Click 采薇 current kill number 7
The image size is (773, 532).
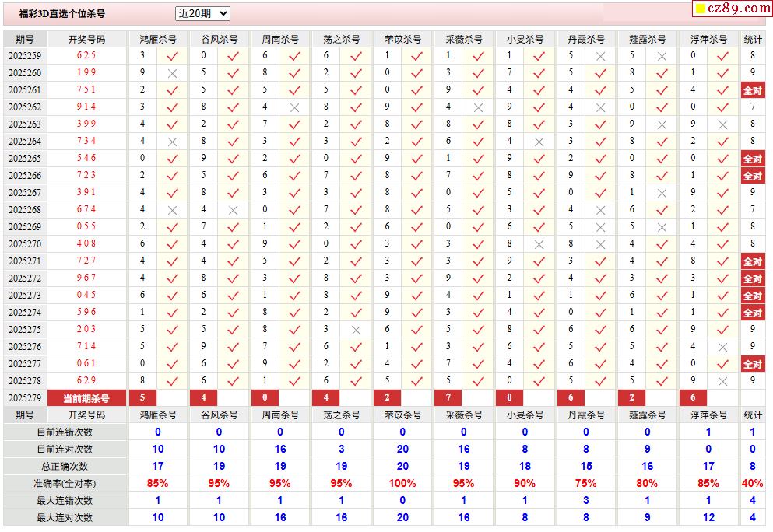click(x=448, y=397)
